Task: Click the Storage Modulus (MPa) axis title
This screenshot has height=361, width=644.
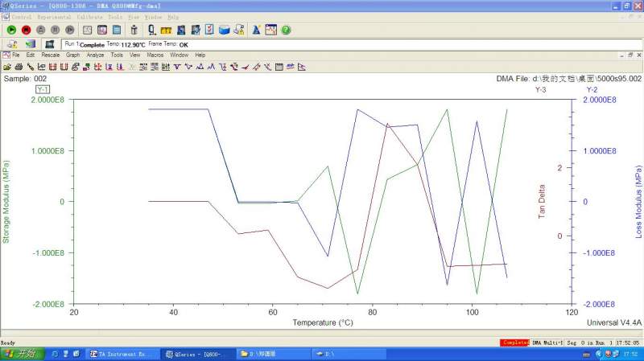Action: (x=6, y=202)
